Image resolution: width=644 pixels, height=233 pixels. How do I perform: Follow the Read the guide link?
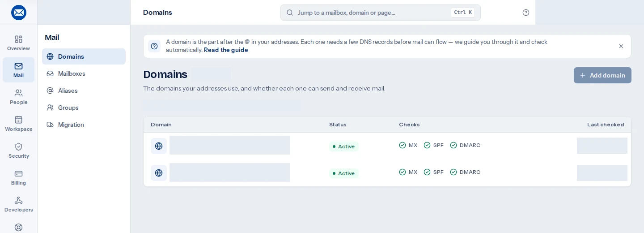[x=226, y=50]
